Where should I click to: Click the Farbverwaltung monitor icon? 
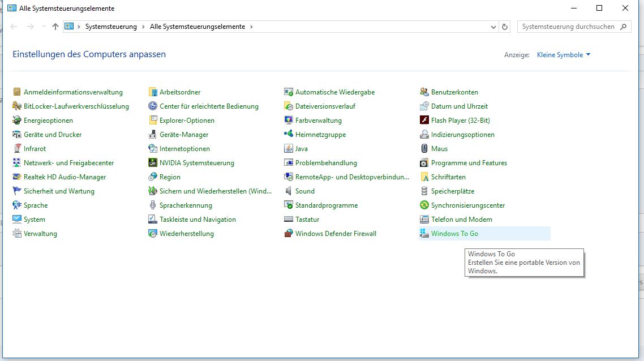pos(289,121)
